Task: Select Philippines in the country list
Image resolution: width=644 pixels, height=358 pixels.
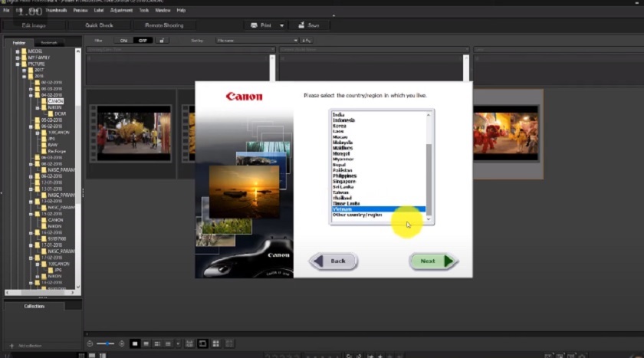Action: click(x=344, y=176)
